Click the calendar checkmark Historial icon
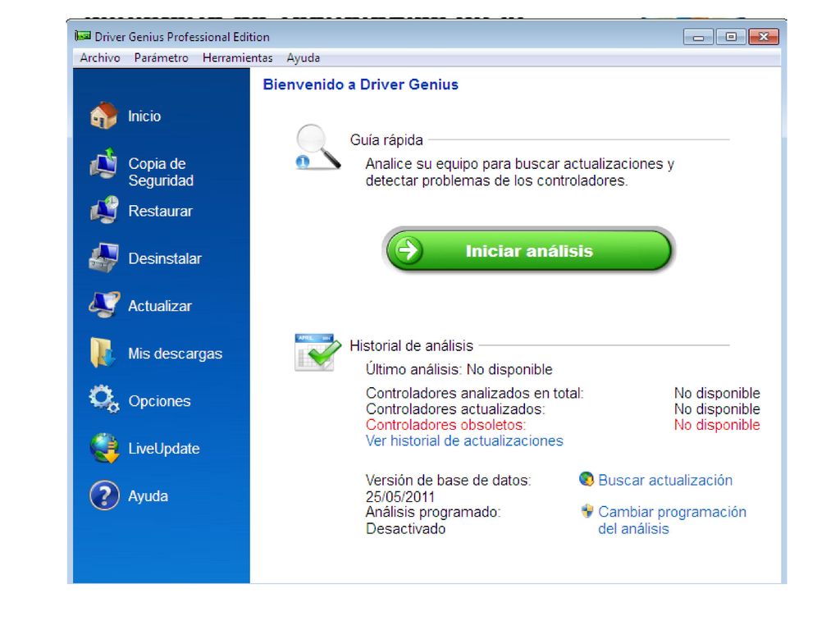This screenshot has height=630, width=840. pos(317,352)
